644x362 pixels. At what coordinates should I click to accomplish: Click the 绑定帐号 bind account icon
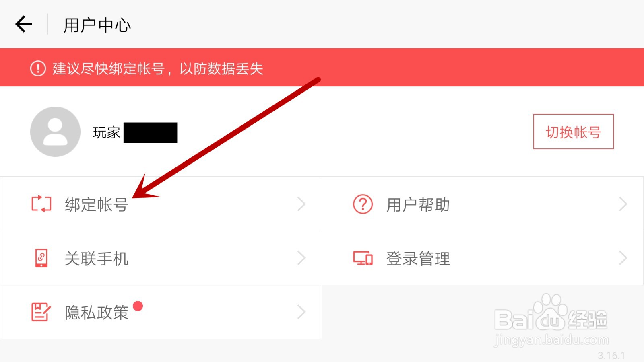pos(41,204)
